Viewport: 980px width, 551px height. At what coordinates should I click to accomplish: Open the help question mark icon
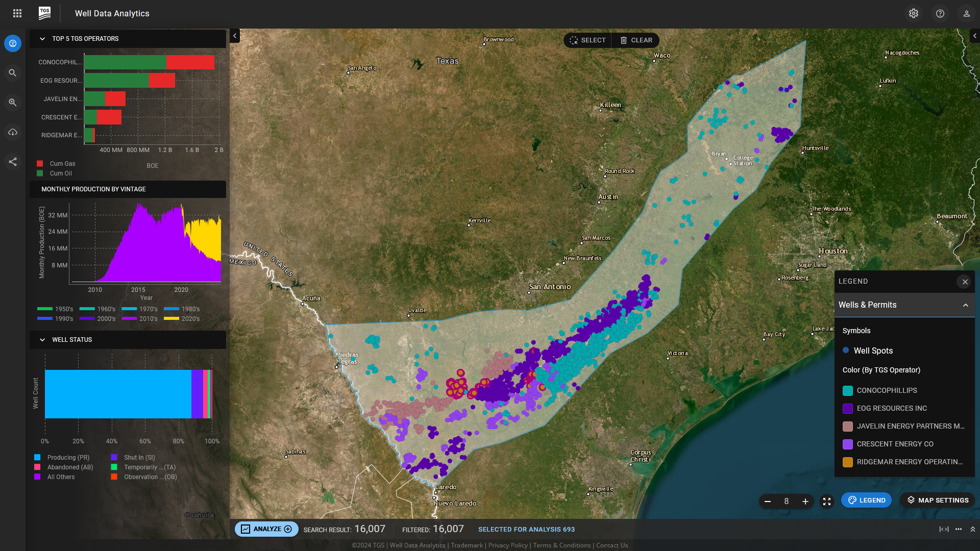(940, 13)
